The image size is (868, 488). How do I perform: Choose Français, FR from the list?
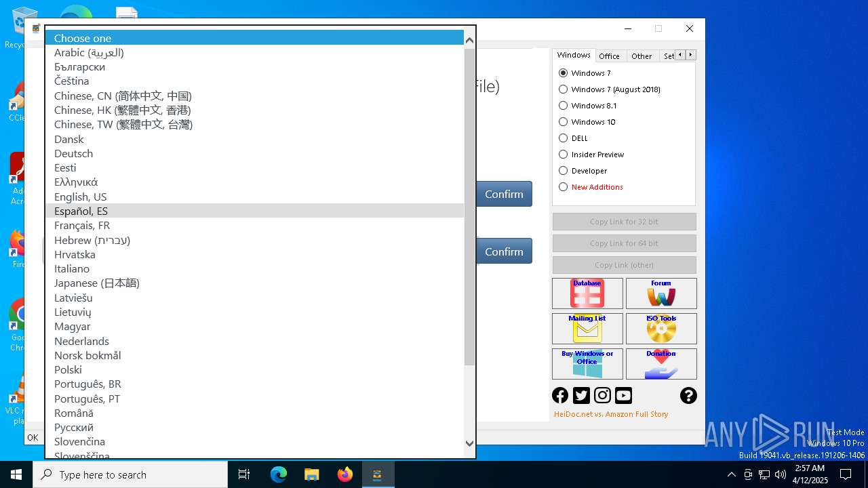point(254,225)
